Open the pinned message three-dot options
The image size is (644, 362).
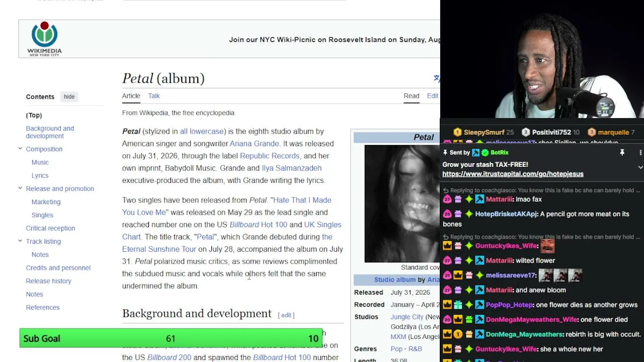(x=640, y=153)
